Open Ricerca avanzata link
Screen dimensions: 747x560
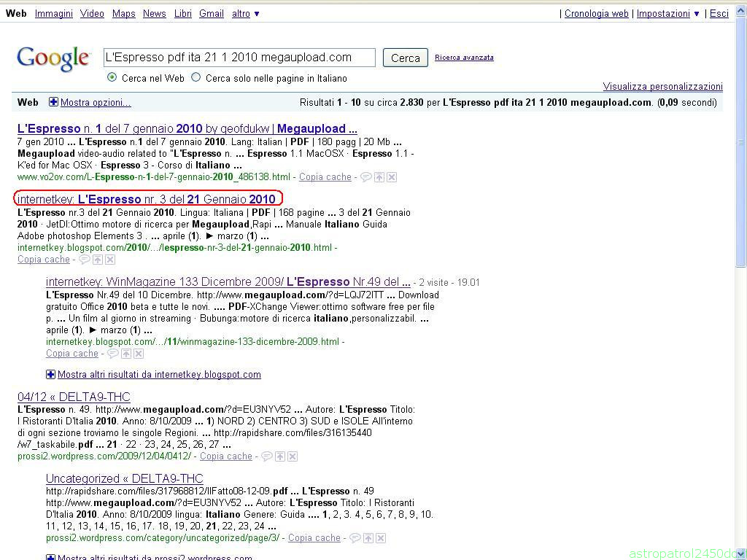tap(464, 58)
